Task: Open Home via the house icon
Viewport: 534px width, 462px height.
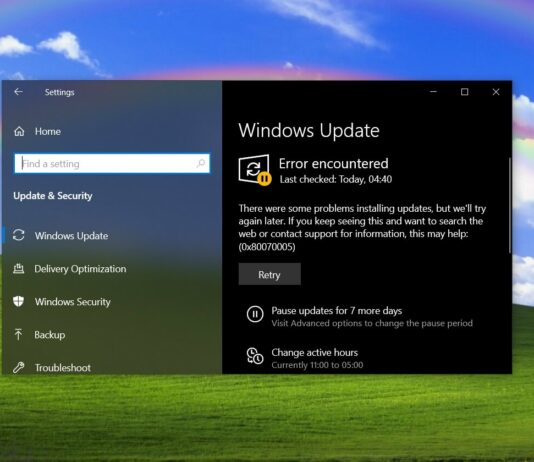Action: 19,131
